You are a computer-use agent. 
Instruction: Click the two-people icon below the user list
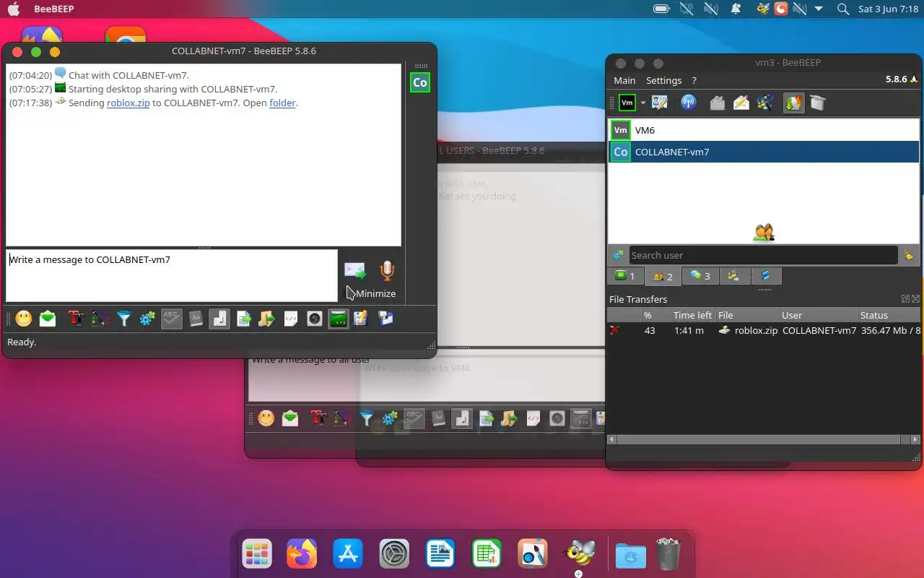point(764,233)
